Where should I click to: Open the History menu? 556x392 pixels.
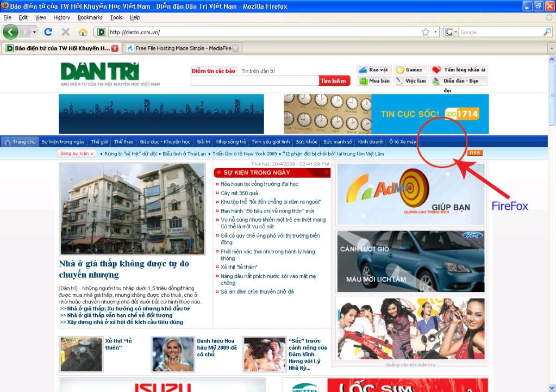(x=62, y=17)
